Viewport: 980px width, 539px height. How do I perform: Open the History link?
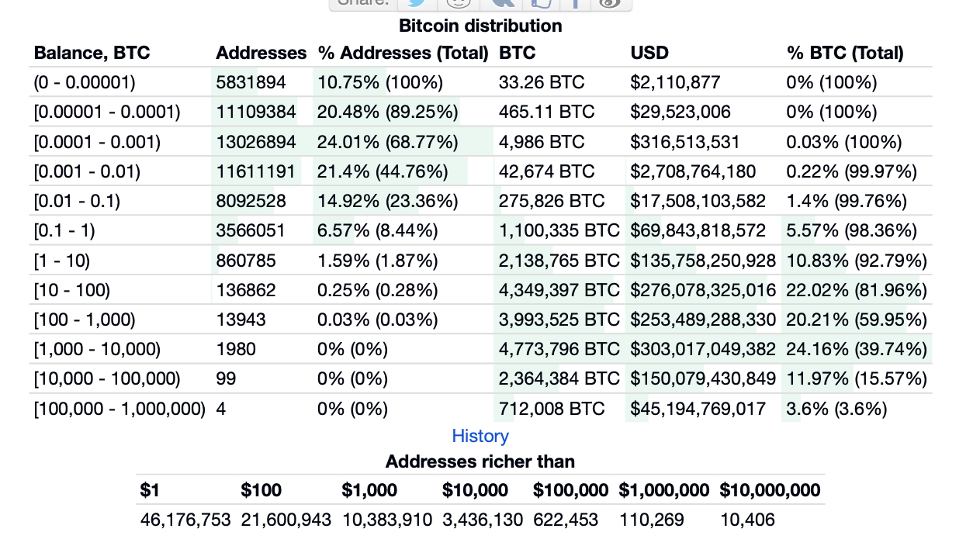click(480, 437)
